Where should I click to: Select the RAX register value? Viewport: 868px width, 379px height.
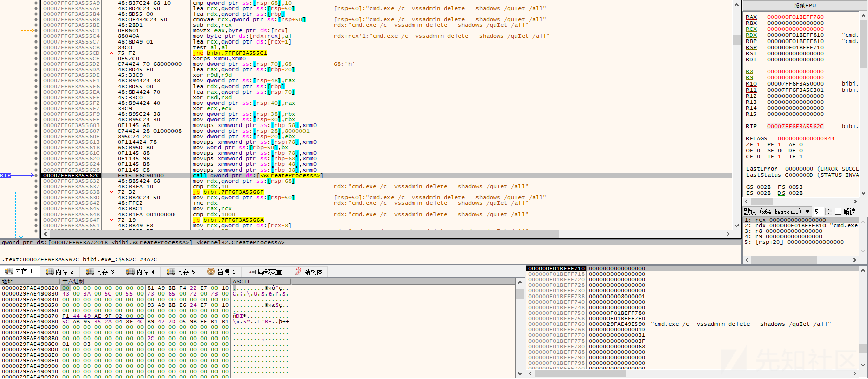pyautogui.click(x=795, y=17)
